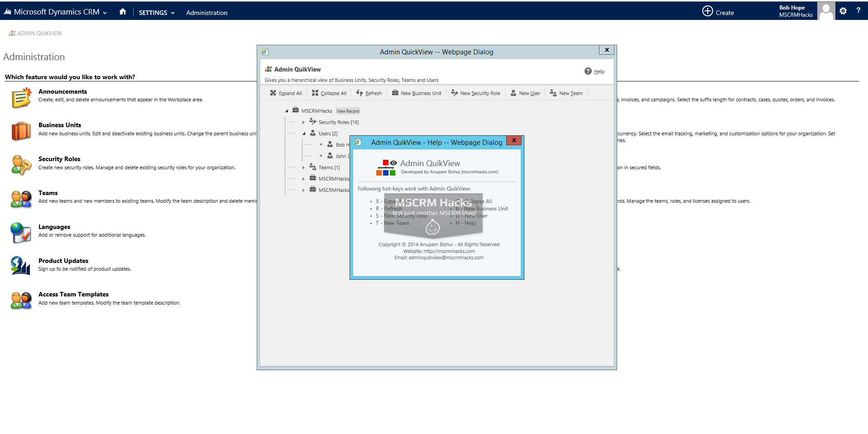
Task: Click Internet Explorer icon in Help dialog title
Action: [x=358, y=142]
